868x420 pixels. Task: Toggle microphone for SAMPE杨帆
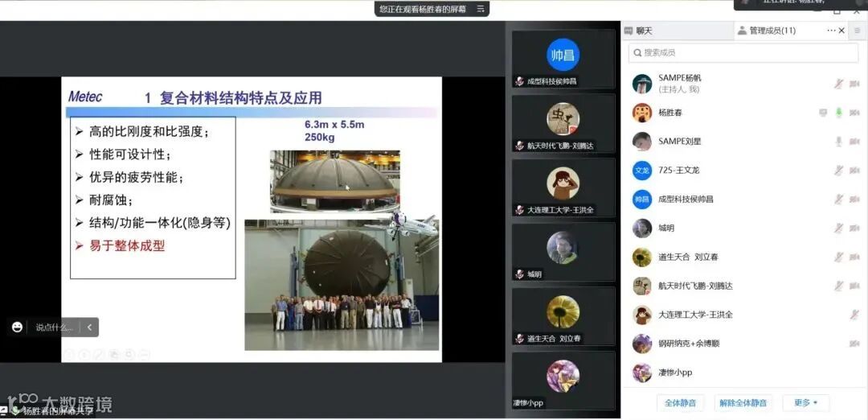838,84
